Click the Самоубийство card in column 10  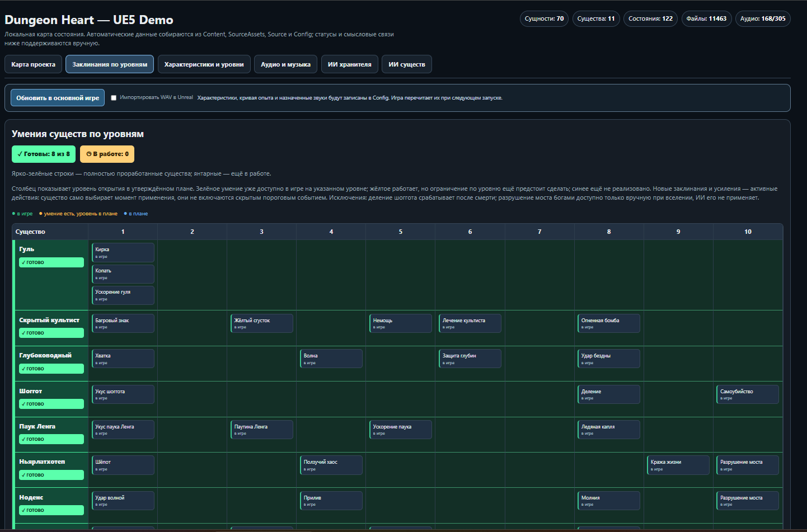748,394
